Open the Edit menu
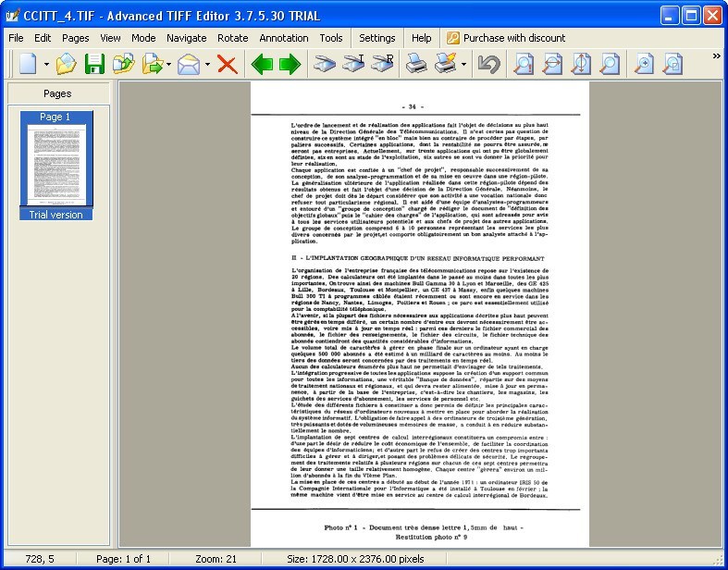Image resolution: width=728 pixels, height=570 pixels. (43, 38)
